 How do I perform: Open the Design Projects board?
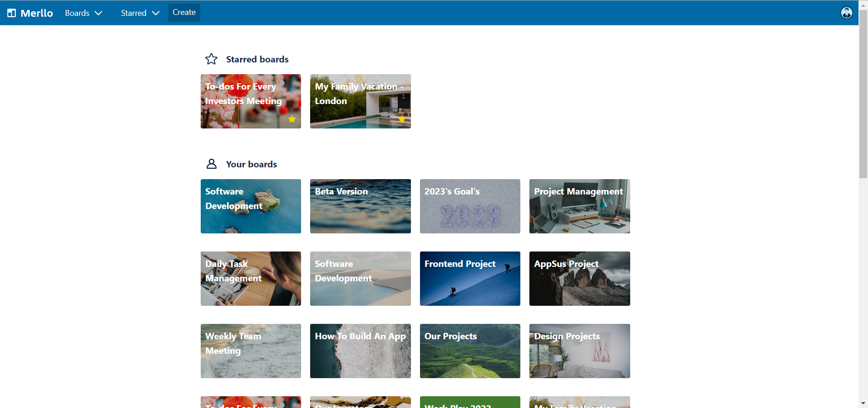(x=579, y=351)
